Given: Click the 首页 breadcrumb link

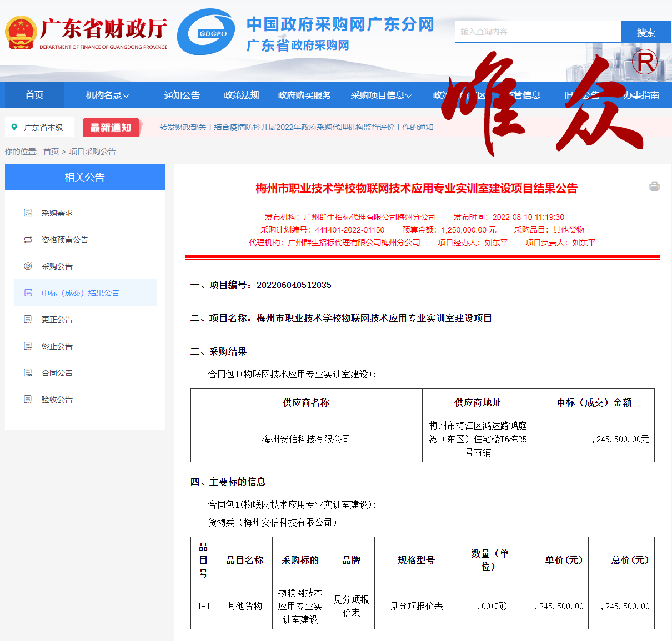Looking at the screenshot, I should pos(51,152).
